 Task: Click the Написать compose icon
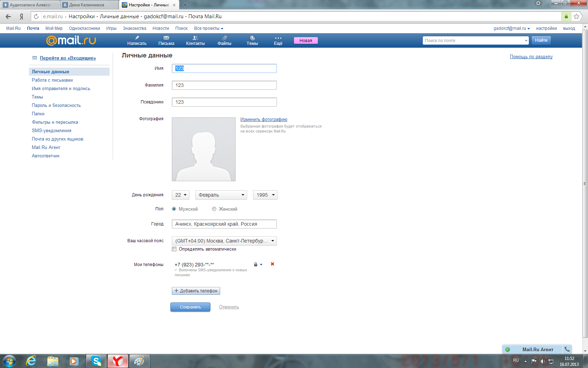click(137, 40)
